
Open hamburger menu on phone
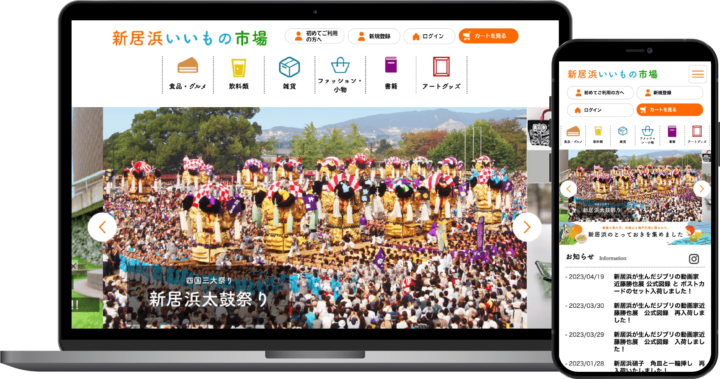pyautogui.click(x=698, y=74)
